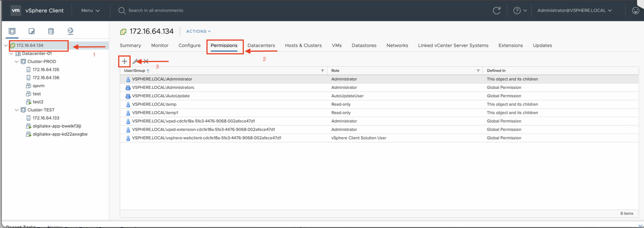The image size is (644, 228).
Task: Expand the ACTIONS dropdown
Action: [x=198, y=31]
